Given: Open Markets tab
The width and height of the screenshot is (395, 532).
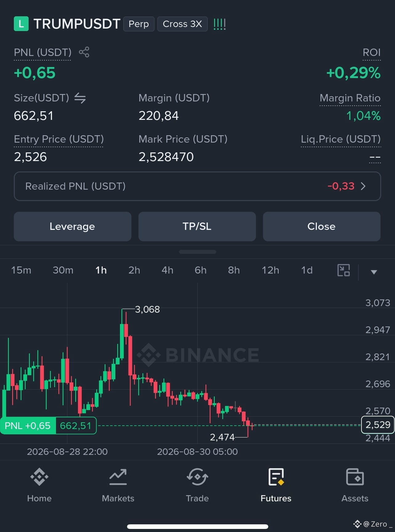Looking at the screenshot, I should point(118,485).
